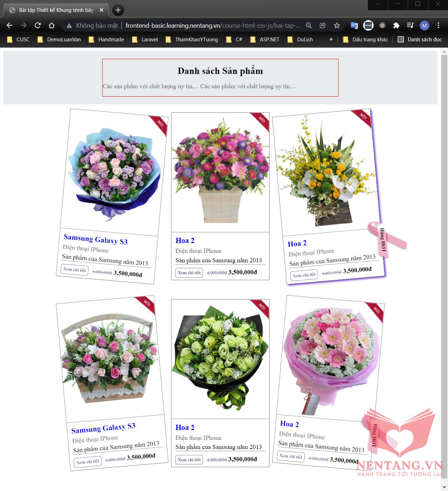448x491 pixels.
Task: Open Chrome's three-dot menu
Action: [x=438, y=25]
